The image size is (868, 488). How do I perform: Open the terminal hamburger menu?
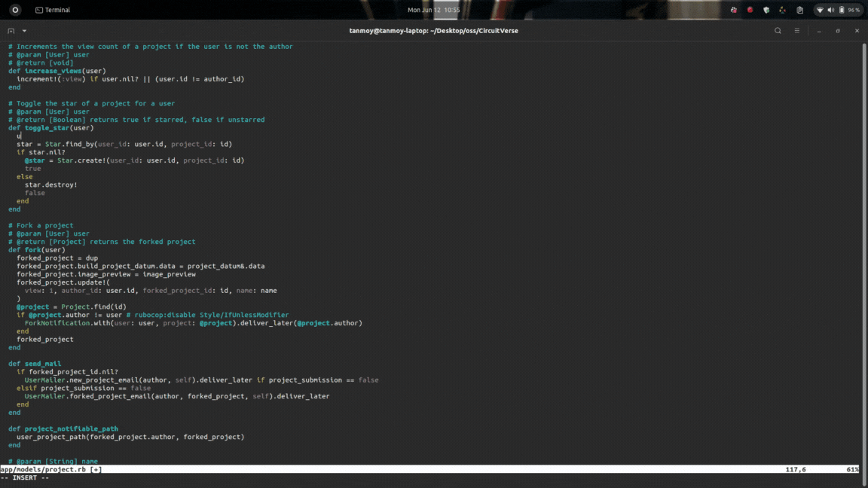796,31
